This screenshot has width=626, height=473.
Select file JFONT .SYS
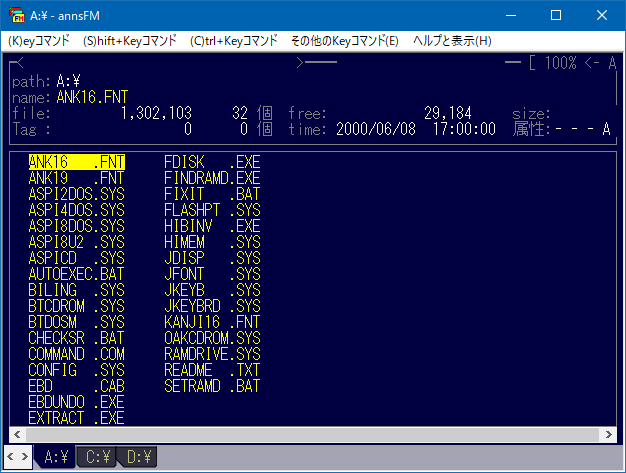pos(212,274)
